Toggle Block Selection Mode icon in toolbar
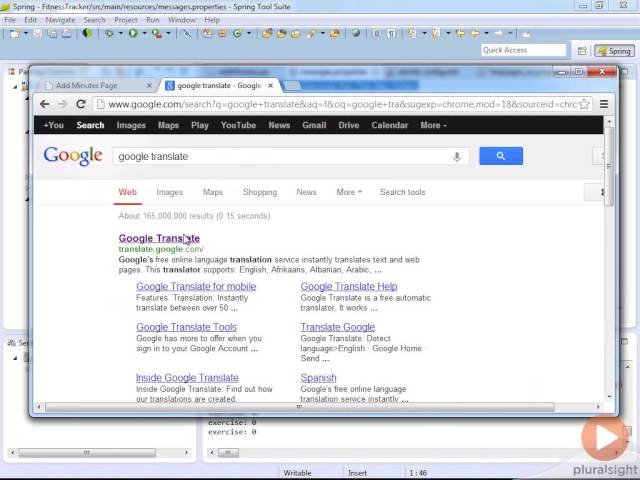640x480 pixels. (x=377, y=34)
